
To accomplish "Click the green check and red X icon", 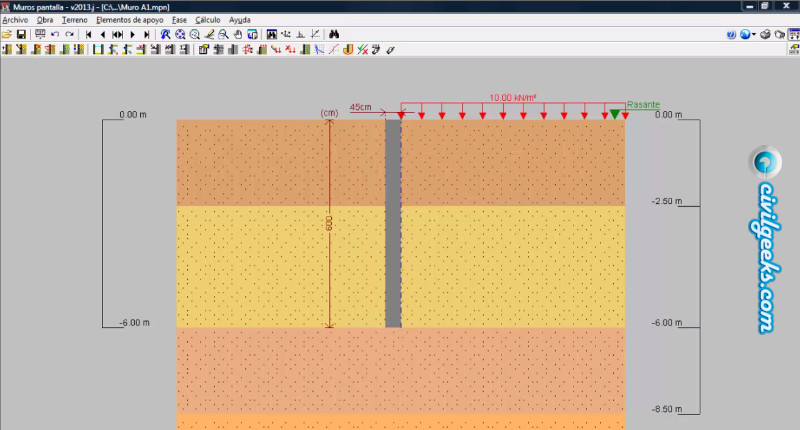I will pyautogui.click(x=362, y=49).
